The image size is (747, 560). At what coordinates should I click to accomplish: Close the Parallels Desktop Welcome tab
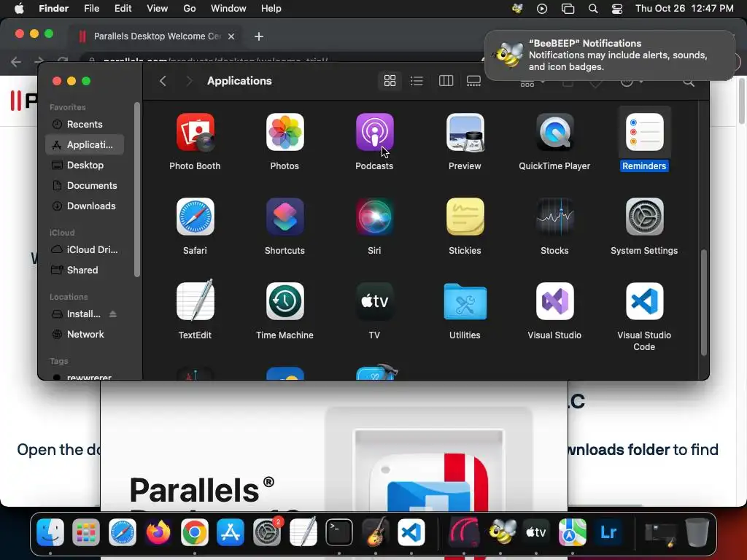coord(231,36)
